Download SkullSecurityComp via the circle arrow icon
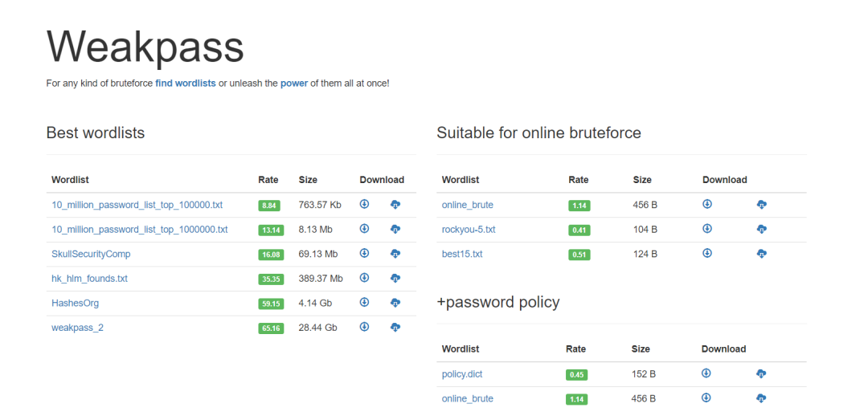 tap(364, 253)
